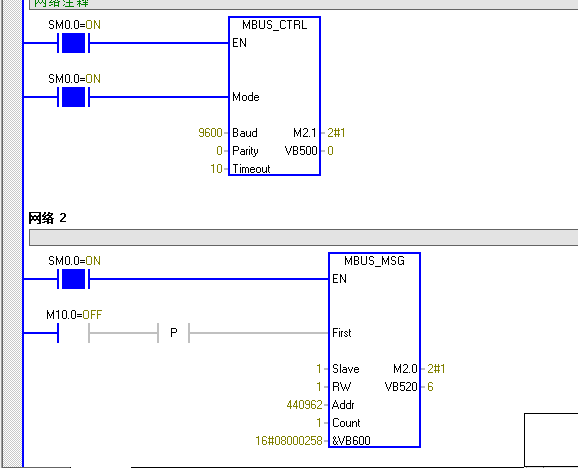Select the VB520 error output
578x468 pixels.
pos(401,387)
